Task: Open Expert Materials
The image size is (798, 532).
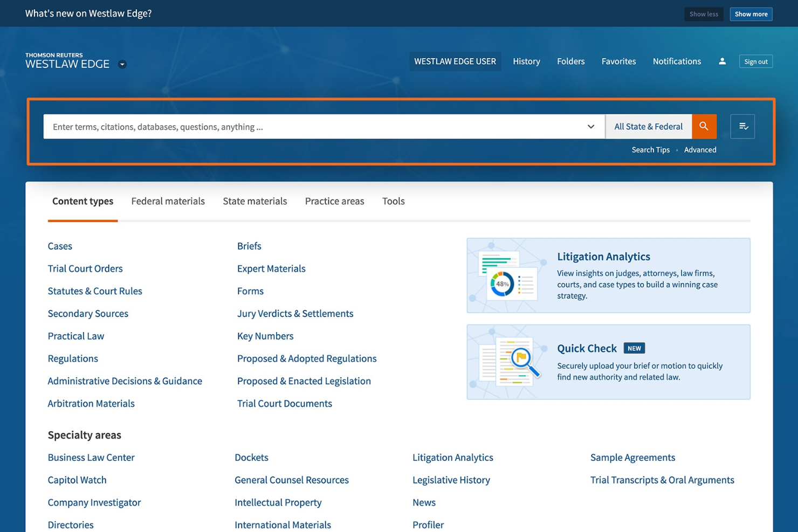Action: [x=271, y=268]
